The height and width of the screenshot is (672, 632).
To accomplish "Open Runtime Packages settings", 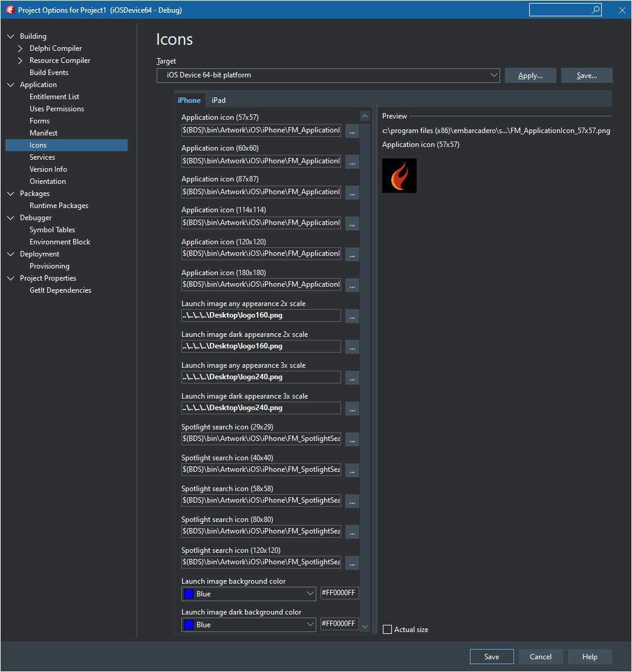I will pyautogui.click(x=59, y=206).
